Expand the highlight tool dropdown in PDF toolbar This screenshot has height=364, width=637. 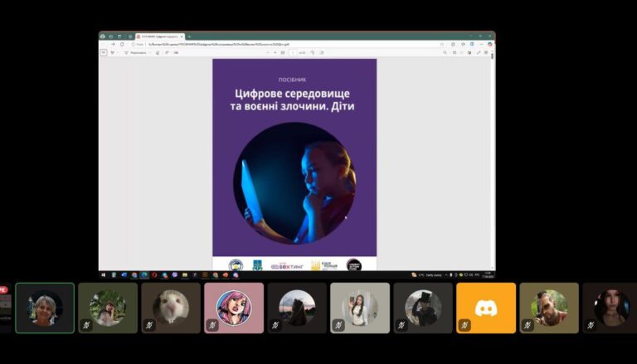pyautogui.click(x=149, y=52)
